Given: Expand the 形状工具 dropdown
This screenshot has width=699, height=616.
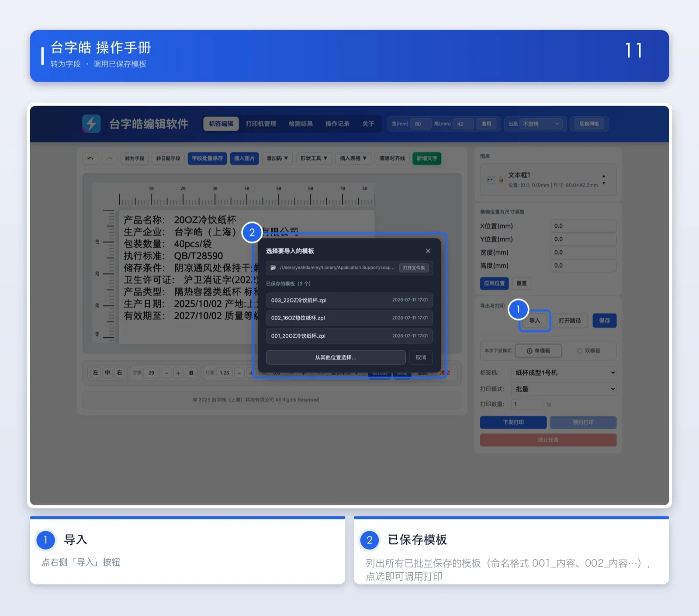Looking at the screenshot, I should pyautogui.click(x=314, y=158).
